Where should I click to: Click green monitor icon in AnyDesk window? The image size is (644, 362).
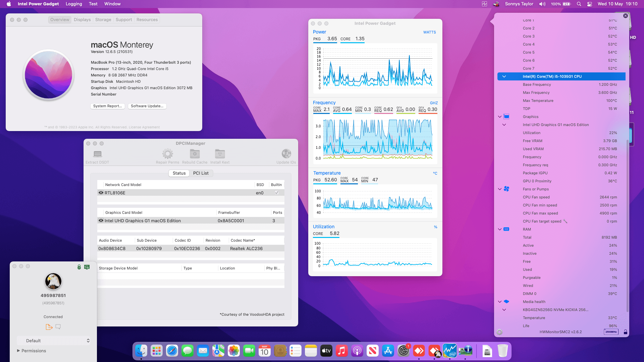tap(87, 267)
